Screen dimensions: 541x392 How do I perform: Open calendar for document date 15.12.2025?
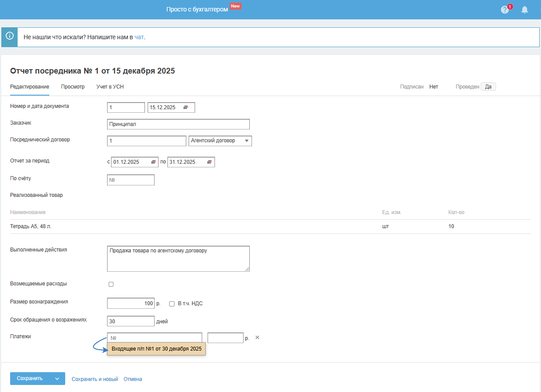click(186, 107)
